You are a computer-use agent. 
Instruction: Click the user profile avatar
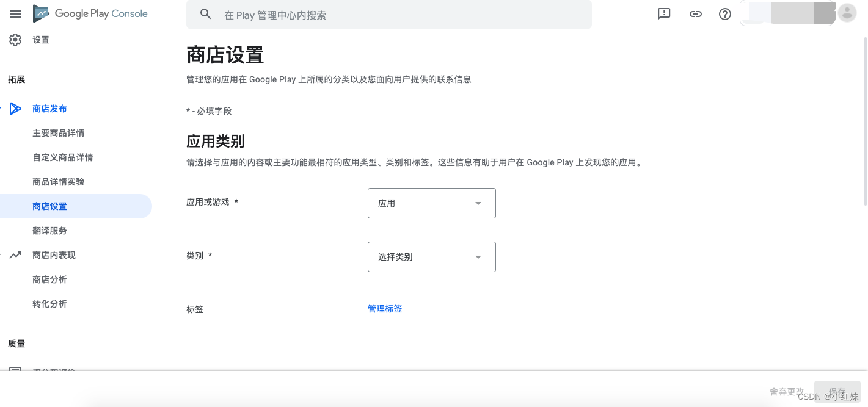coord(847,13)
